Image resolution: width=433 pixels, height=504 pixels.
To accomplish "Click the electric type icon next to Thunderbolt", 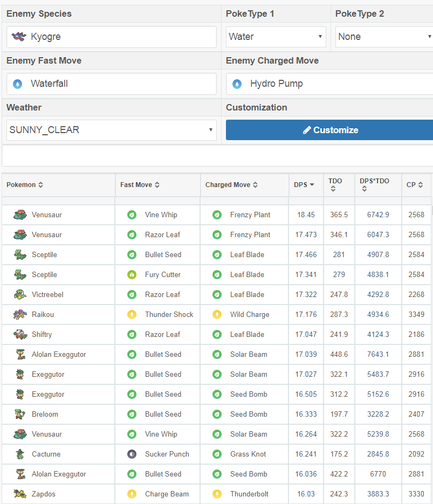I will 217,494.
